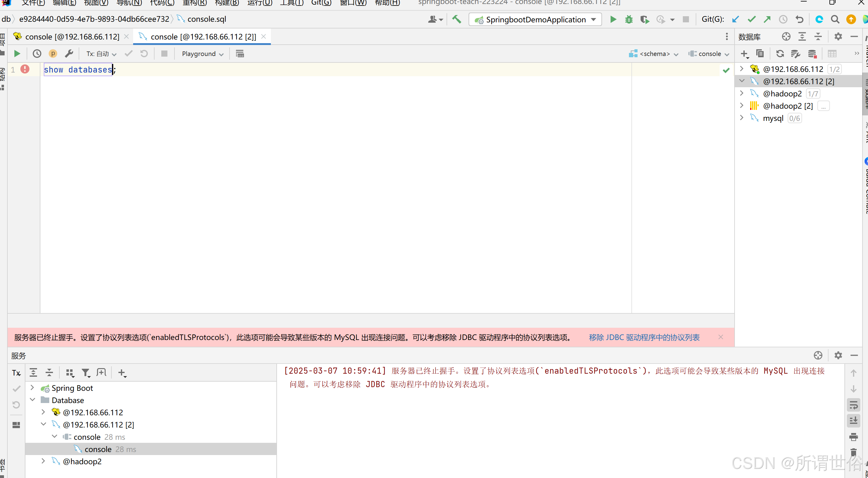Viewport: 868px width, 478px height.
Task: Click the error indicator on line 1
Action: [25, 69]
